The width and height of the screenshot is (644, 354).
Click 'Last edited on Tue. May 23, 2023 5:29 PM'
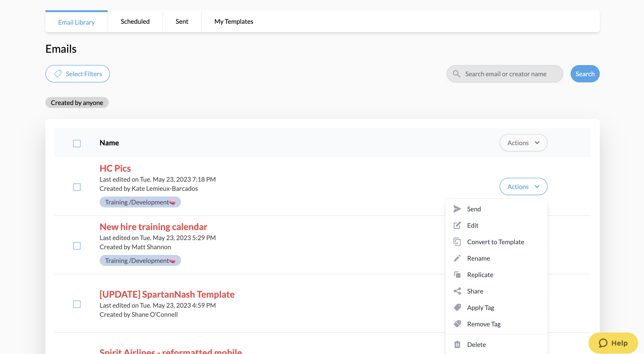coord(158,238)
